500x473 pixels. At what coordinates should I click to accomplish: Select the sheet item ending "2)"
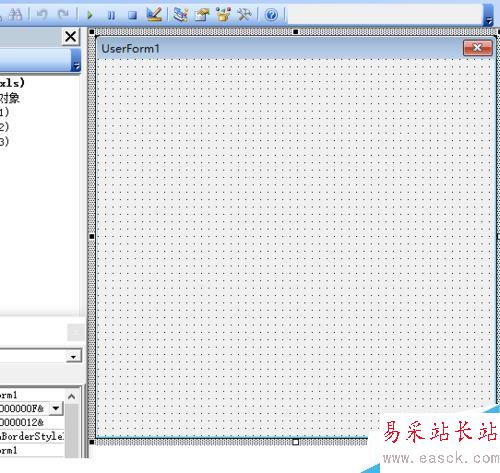click(4, 127)
